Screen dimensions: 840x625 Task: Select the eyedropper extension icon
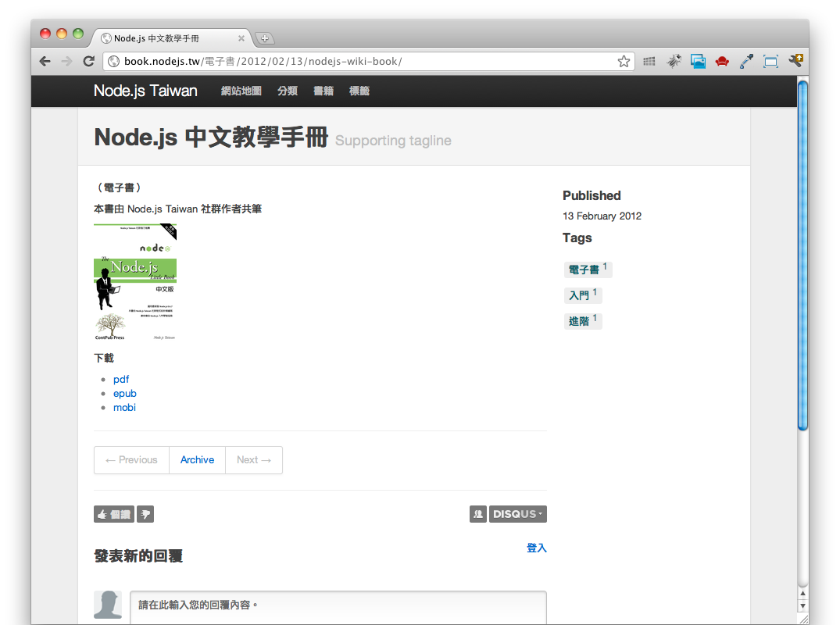tap(746, 61)
